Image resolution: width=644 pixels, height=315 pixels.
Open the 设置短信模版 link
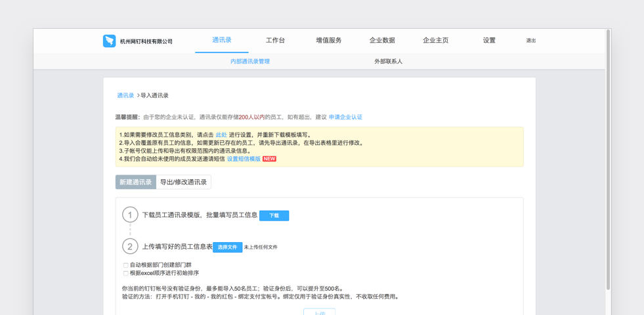coord(244,159)
